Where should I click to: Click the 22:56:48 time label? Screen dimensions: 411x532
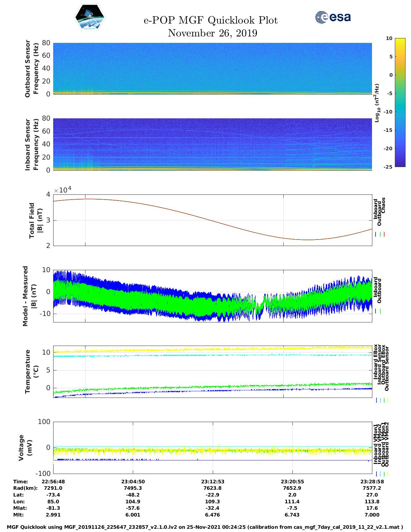[53, 482]
